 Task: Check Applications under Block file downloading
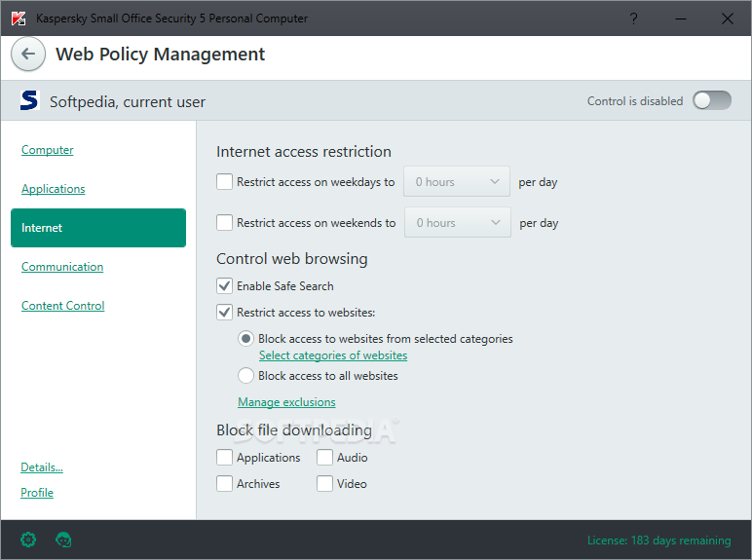pyautogui.click(x=224, y=458)
